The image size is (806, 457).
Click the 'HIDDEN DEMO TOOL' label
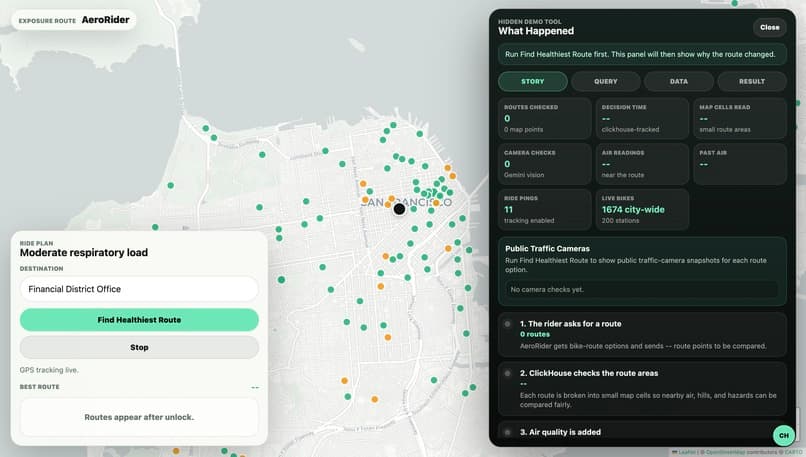tap(529, 22)
